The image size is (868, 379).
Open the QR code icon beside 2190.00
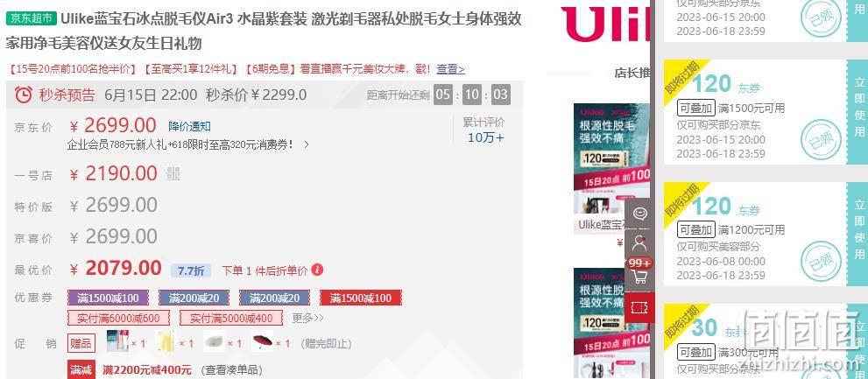tap(173, 173)
